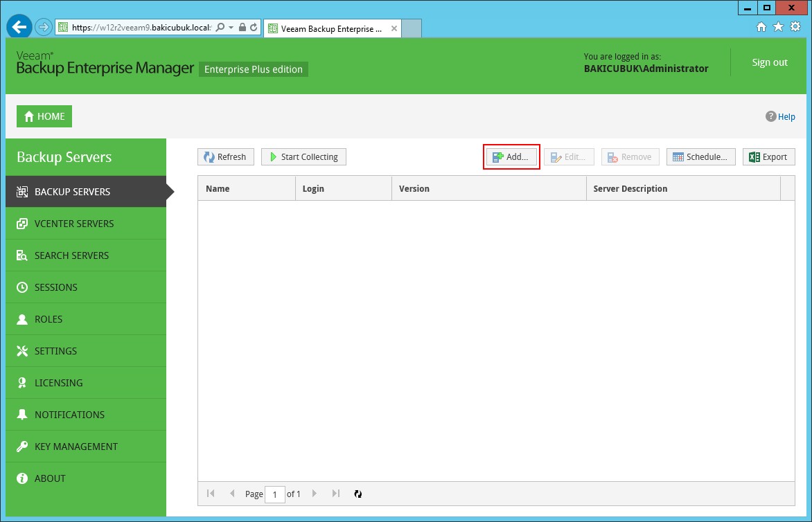Open Help via question mark icon
Image resolution: width=812 pixels, height=522 pixels.
coord(770,116)
